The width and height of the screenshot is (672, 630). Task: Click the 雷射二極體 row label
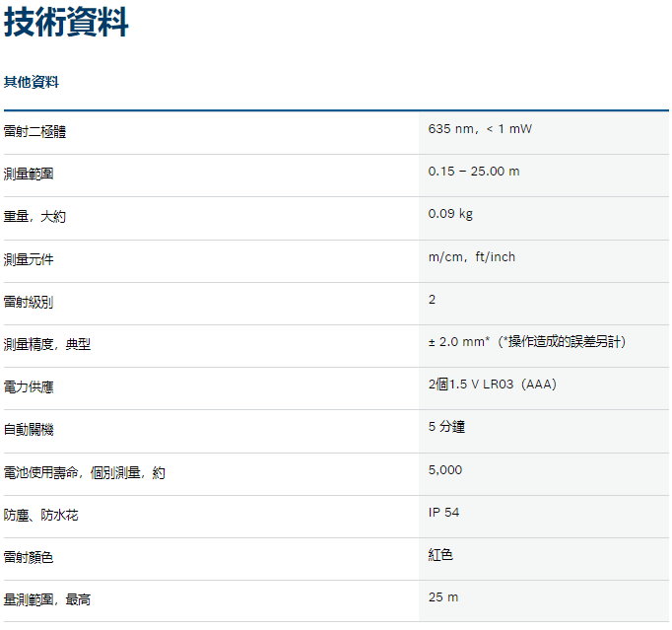coord(35,131)
